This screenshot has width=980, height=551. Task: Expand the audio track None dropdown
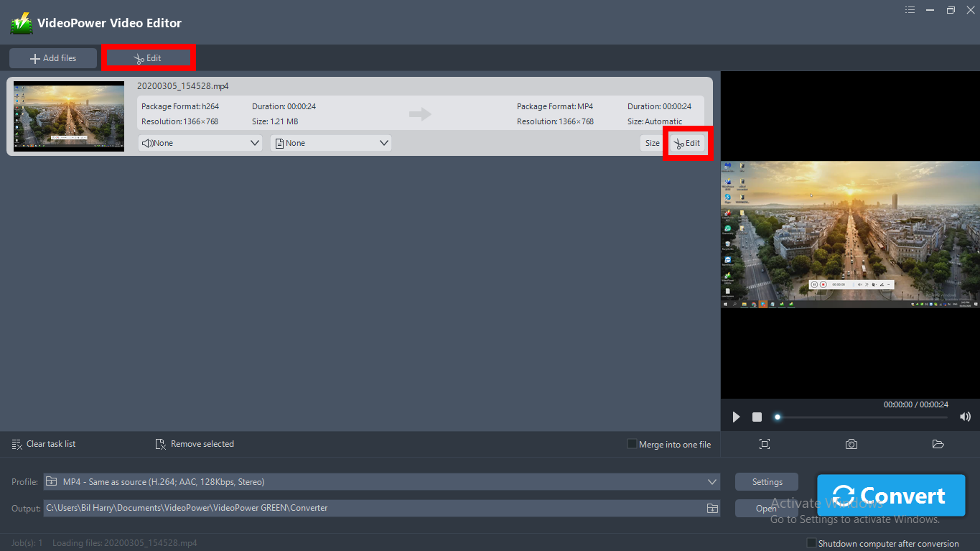pos(200,143)
